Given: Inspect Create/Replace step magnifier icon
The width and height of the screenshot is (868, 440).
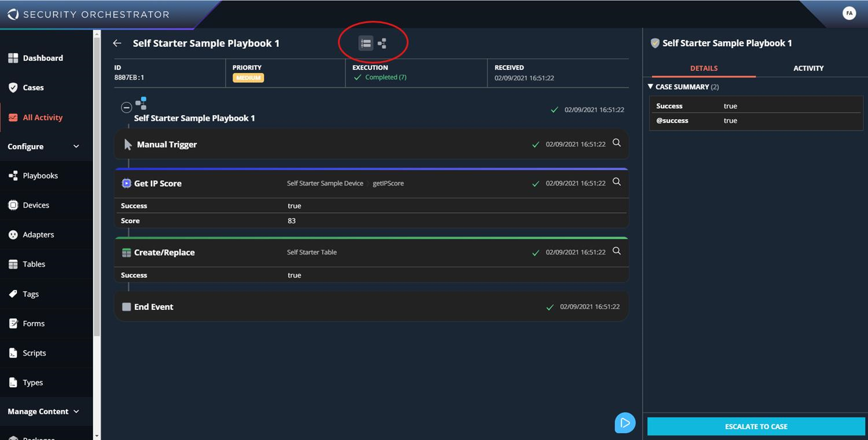Looking at the screenshot, I should tap(617, 251).
